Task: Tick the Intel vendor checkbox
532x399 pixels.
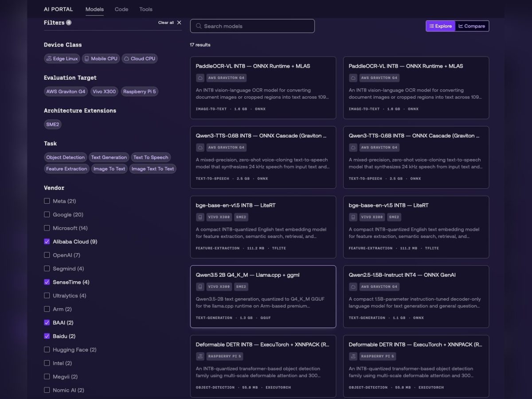Action: (47, 363)
